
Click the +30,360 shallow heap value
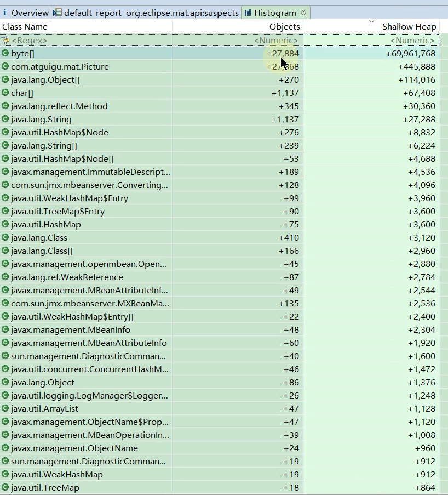tap(420, 106)
